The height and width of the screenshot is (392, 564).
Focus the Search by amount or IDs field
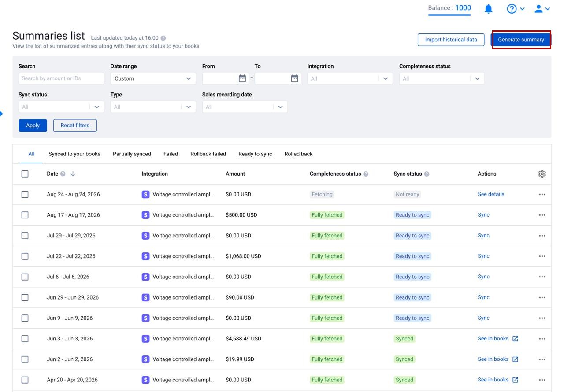coord(61,78)
